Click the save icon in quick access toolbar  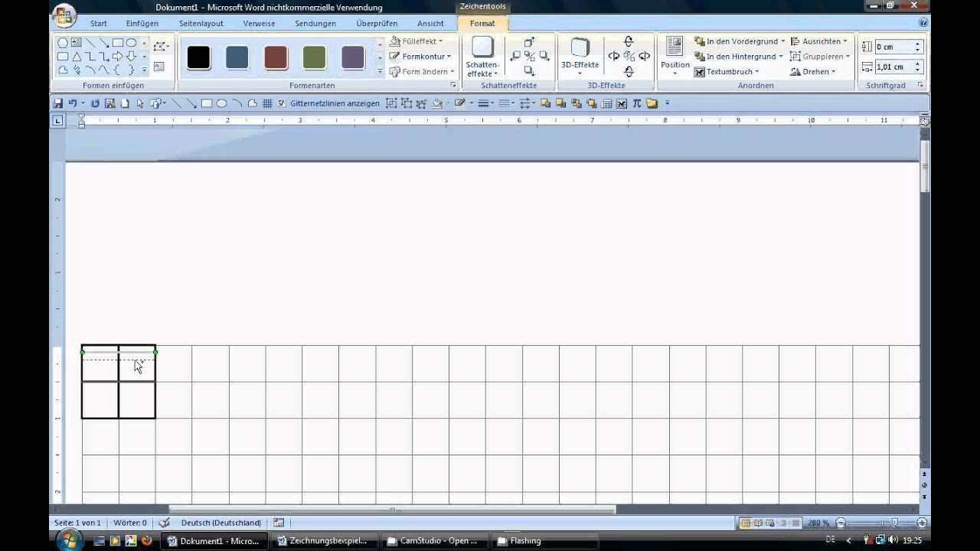point(57,103)
